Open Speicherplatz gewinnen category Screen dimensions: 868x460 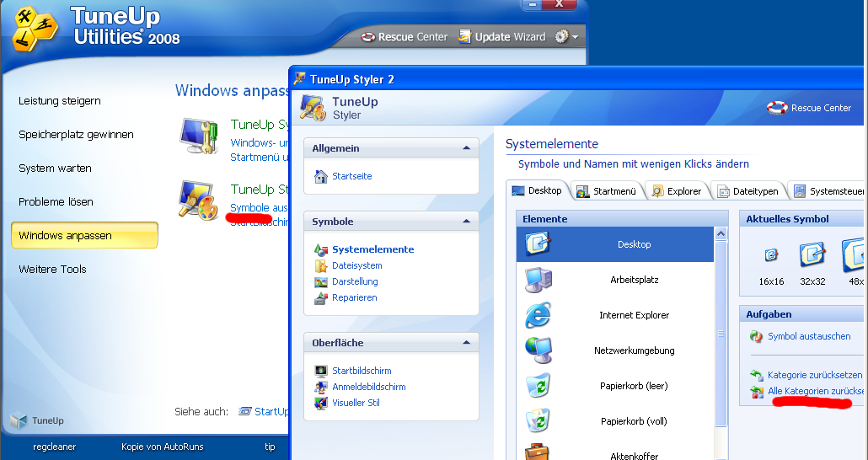click(x=76, y=135)
